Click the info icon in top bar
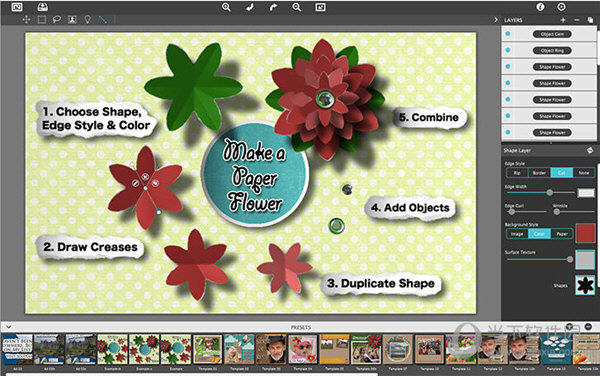The width and height of the screenshot is (600, 376). (x=540, y=7)
